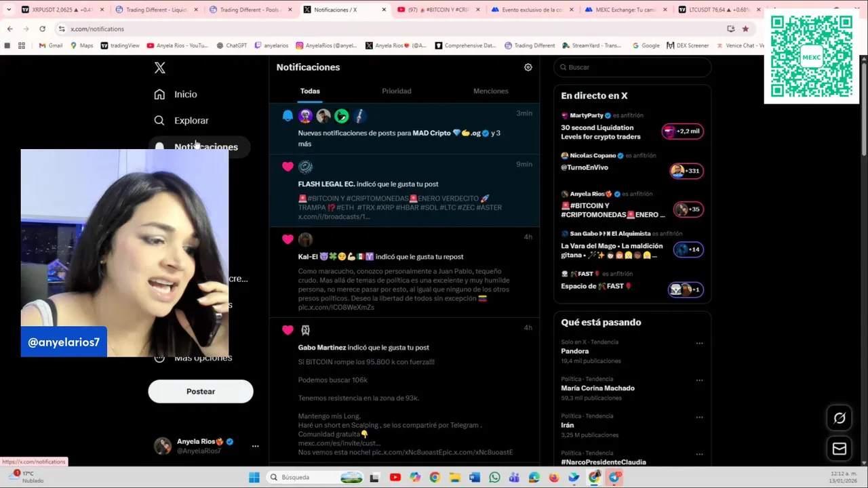Viewport: 868px width, 488px height.
Task: Switch to the Menciones notifications tab
Action: click(x=490, y=91)
